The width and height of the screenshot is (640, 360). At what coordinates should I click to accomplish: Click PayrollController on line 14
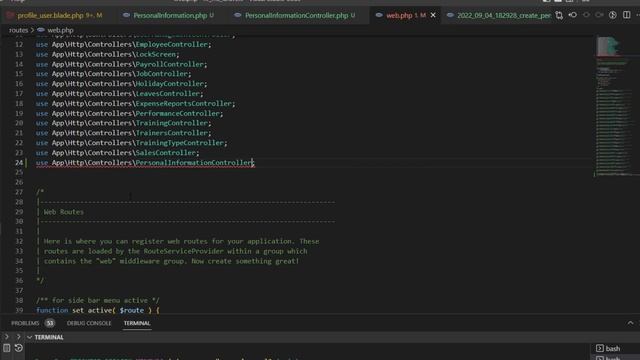[169, 64]
